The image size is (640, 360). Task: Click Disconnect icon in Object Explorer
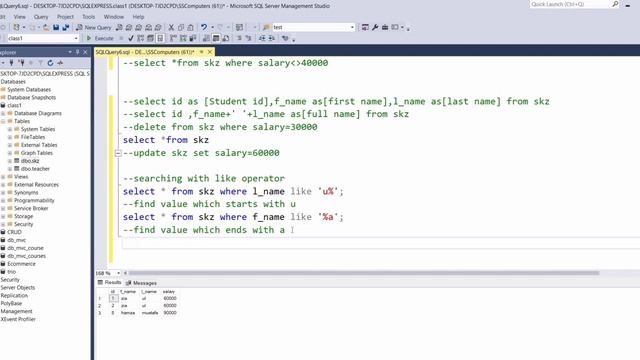(x=22, y=63)
